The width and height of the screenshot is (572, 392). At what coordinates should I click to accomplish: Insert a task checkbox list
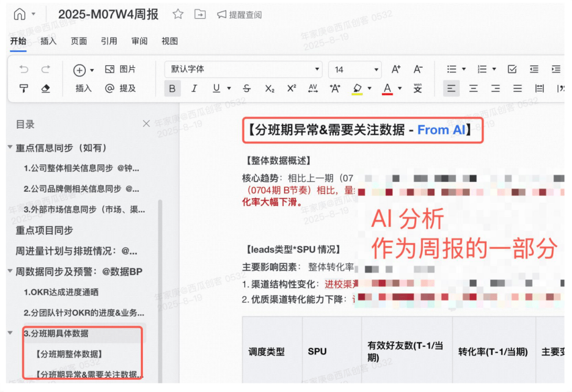pos(512,69)
